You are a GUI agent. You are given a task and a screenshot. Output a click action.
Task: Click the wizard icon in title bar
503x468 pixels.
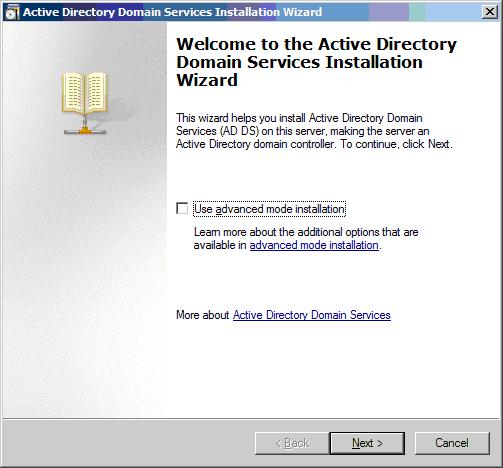(x=12, y=12)
